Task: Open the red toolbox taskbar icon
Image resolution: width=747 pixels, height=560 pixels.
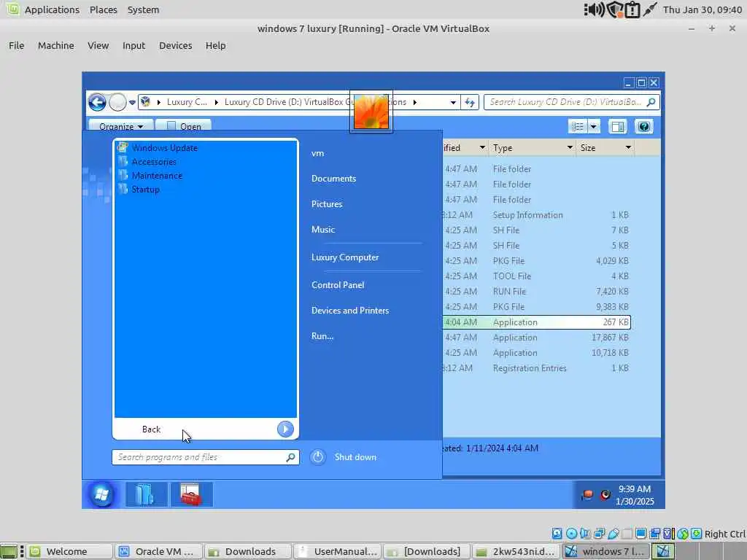Action: pos(191,494)
